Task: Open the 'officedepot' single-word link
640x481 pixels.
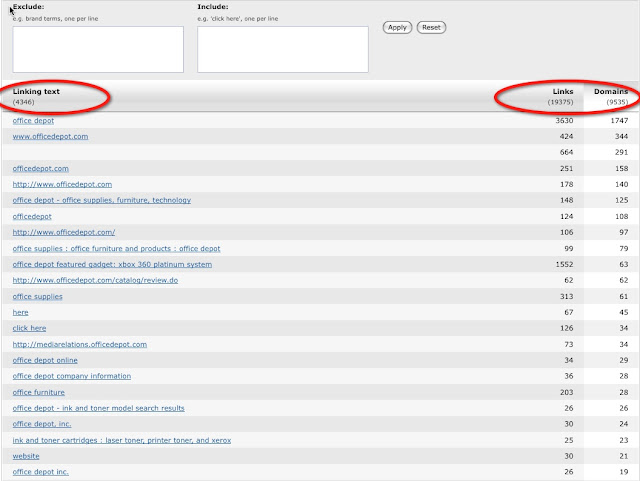Action: click(32, 216)
